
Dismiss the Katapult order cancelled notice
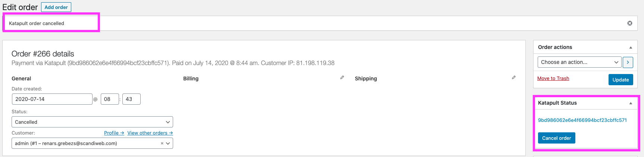coord(630,23)
